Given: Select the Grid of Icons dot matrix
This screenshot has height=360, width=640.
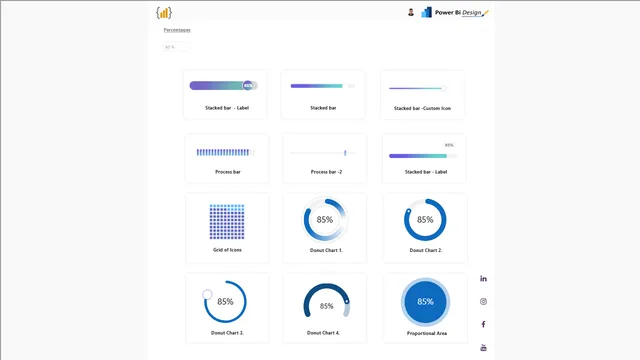Looking at the screenshot, I should (x=227, y=222).
